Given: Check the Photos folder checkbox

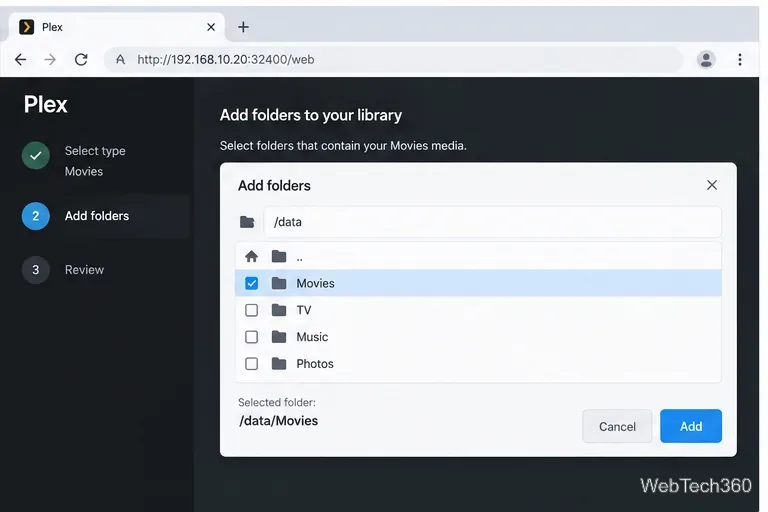Looking at the screenshot, I should pos(251,364).
